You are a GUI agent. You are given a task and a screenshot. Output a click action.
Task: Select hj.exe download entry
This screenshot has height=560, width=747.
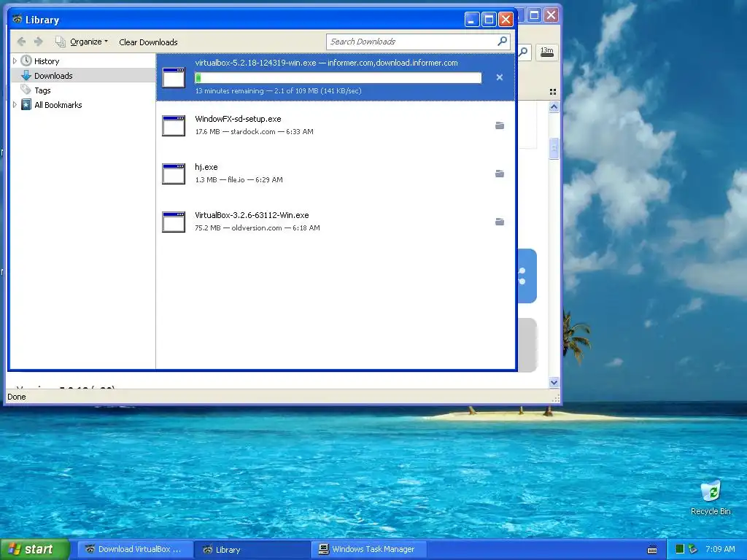tap(336, 174)
